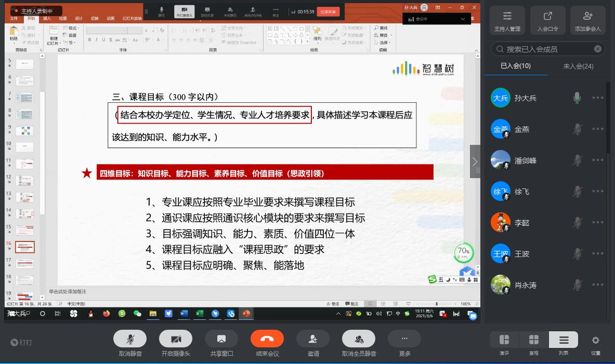The height and width of the screenshot is (364, 615).
Task: Click the 结束共享 button
Action: click(328, 11)
